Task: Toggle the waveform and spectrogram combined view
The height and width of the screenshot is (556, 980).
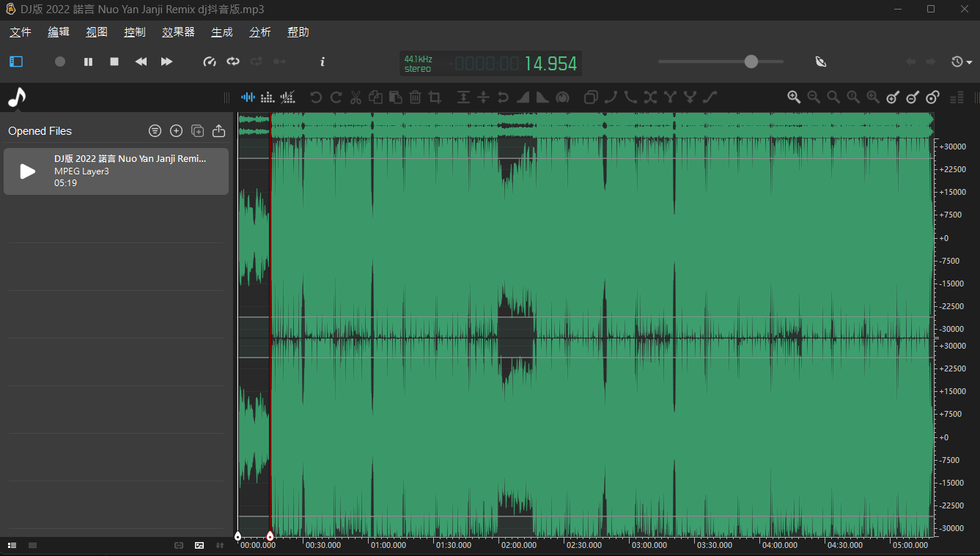Action: (287, 97)
